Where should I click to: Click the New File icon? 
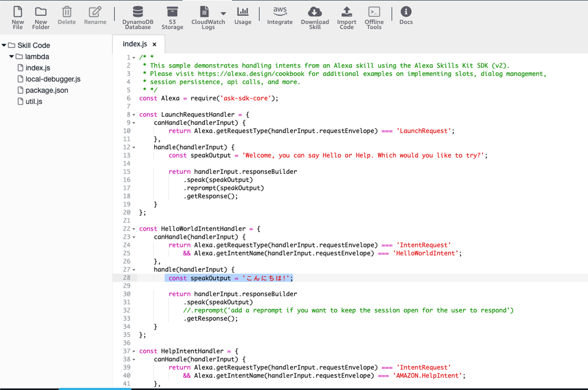[18, 12]
